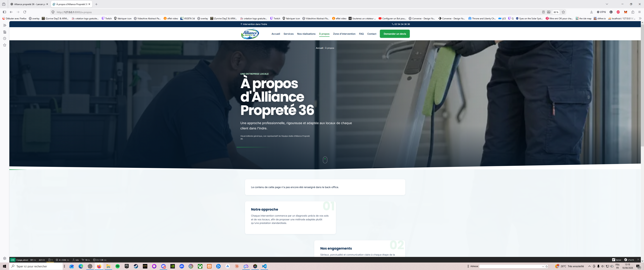This screenshot has height=270, width=644.
Task: Toggle the Firefox sidebar panel button
Action: click(4, 12)
